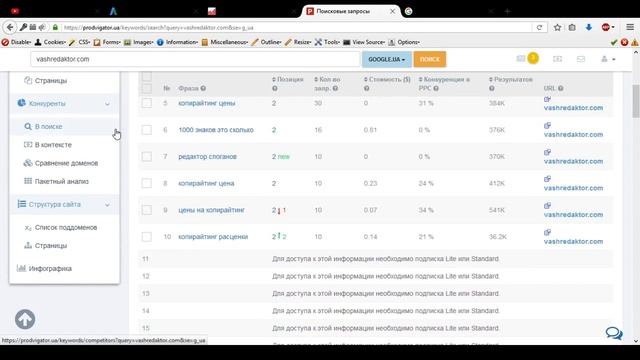Collapse the Структура сайта sidebar section
Image resolution: width=640 pixels, height=360 pixels.
[x=107, y=204]
